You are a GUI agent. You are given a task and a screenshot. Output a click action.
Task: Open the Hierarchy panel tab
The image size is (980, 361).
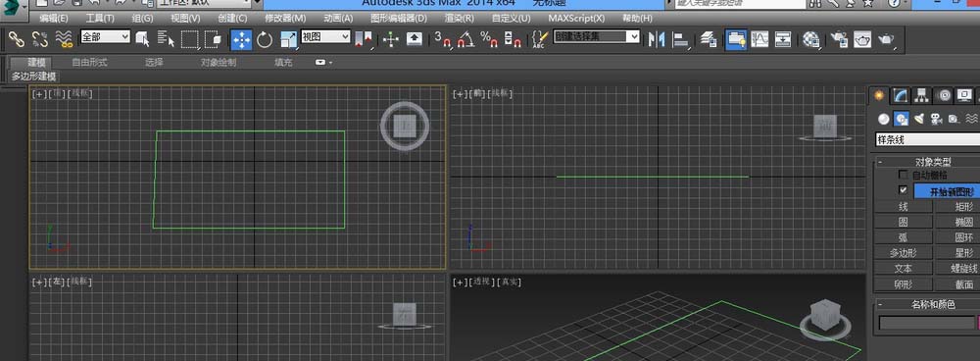pos(922,95)
